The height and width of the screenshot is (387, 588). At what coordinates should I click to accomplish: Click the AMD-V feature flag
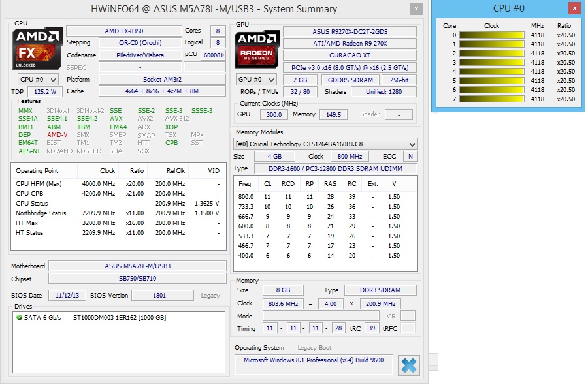57,135
